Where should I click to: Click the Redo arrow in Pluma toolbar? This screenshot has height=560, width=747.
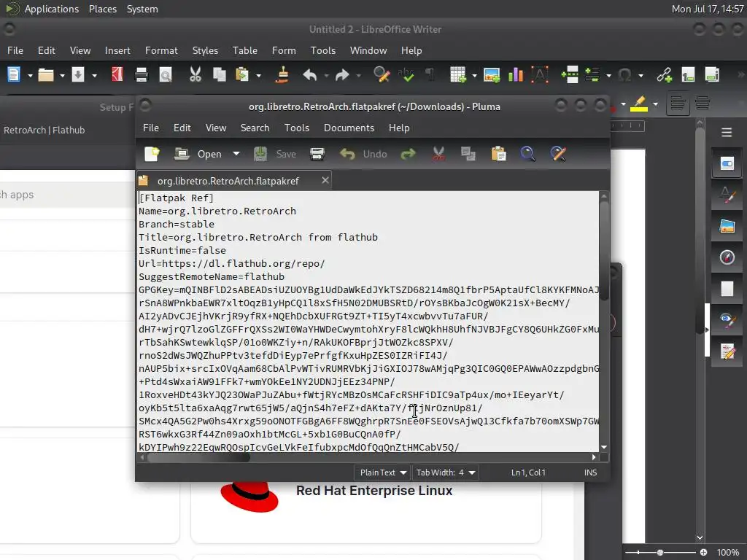(x=409, y=154)
